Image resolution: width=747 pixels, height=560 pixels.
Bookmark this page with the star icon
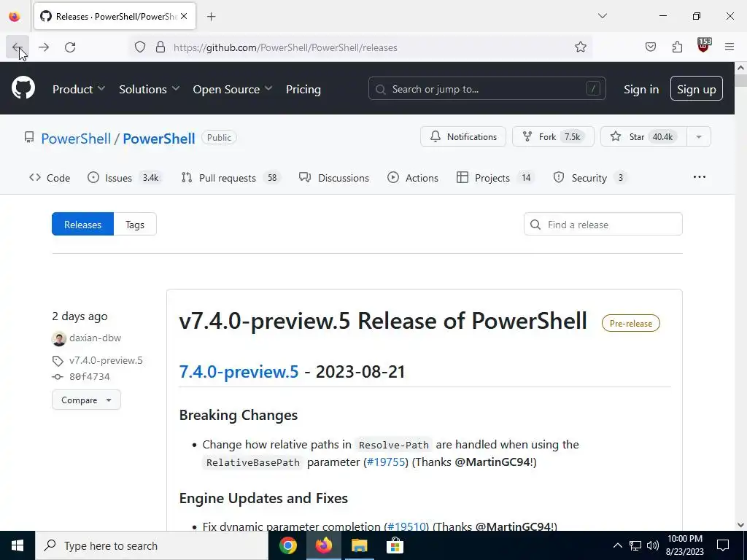point(580,47)
